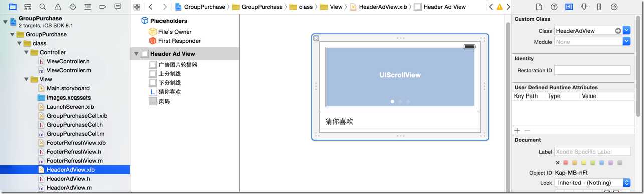Viewport: 644px width, 194px height.
Task: Click the Class field jump arrow button
Action: pos(618,31)
